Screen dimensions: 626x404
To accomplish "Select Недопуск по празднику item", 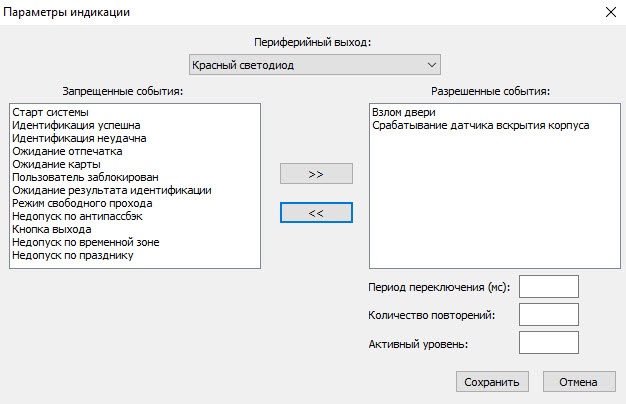I will (x=73, y=255).
